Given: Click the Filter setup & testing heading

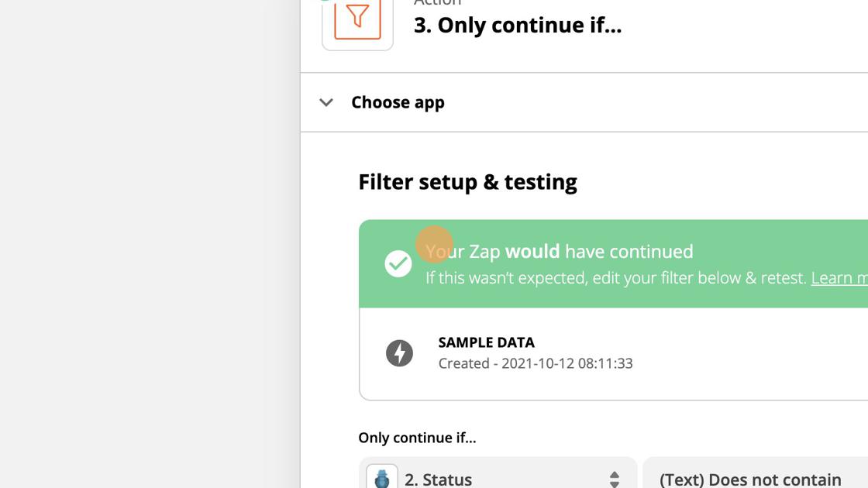Looking at the screenshot, I should 467,182.
